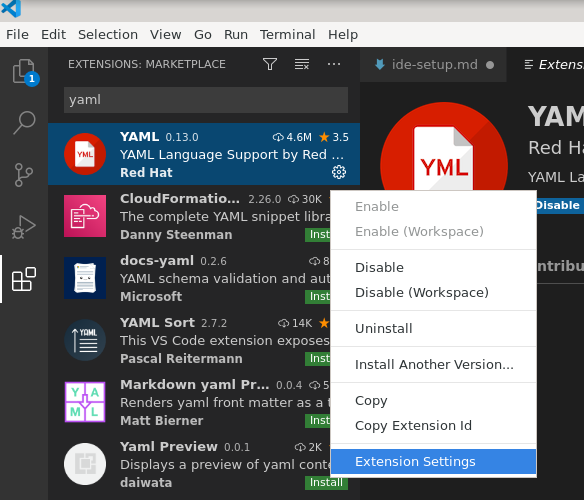Image resolution: width=584 pixels, height=500 pixels.
Task: Open the View menu
Action: pyautogui.click(x=165, y=35)
